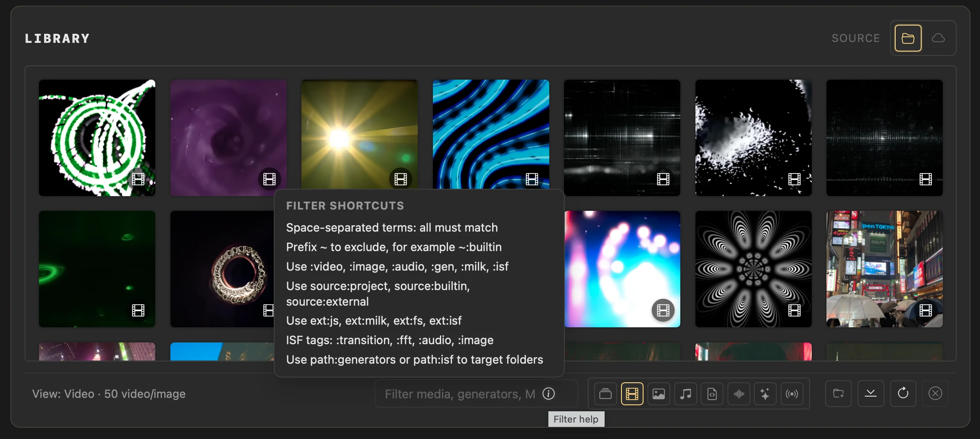Click the import download arrow icon
The image size is (980, 439).
871,394
